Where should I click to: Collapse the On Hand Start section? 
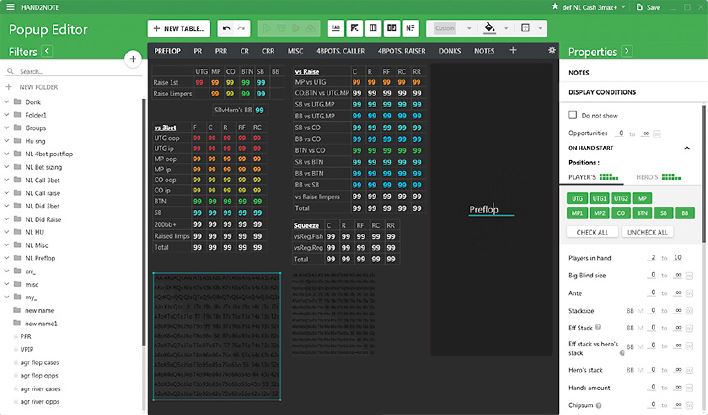687,147
